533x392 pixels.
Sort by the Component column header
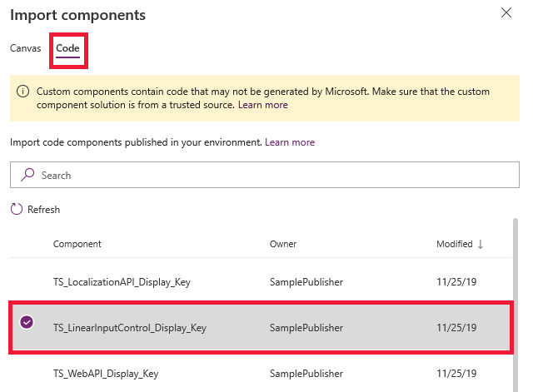click(x=77, y=244)
